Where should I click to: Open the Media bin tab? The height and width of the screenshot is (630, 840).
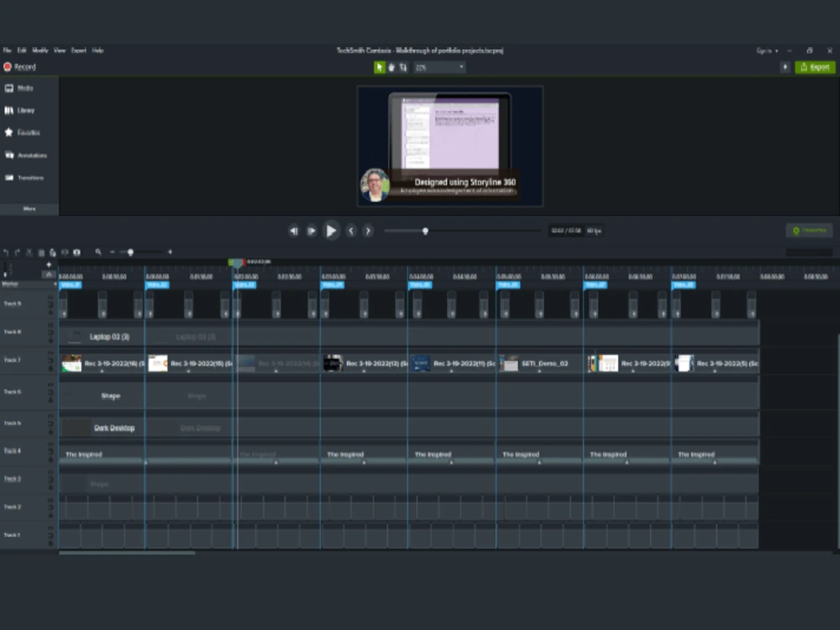(x=19, y=88)
